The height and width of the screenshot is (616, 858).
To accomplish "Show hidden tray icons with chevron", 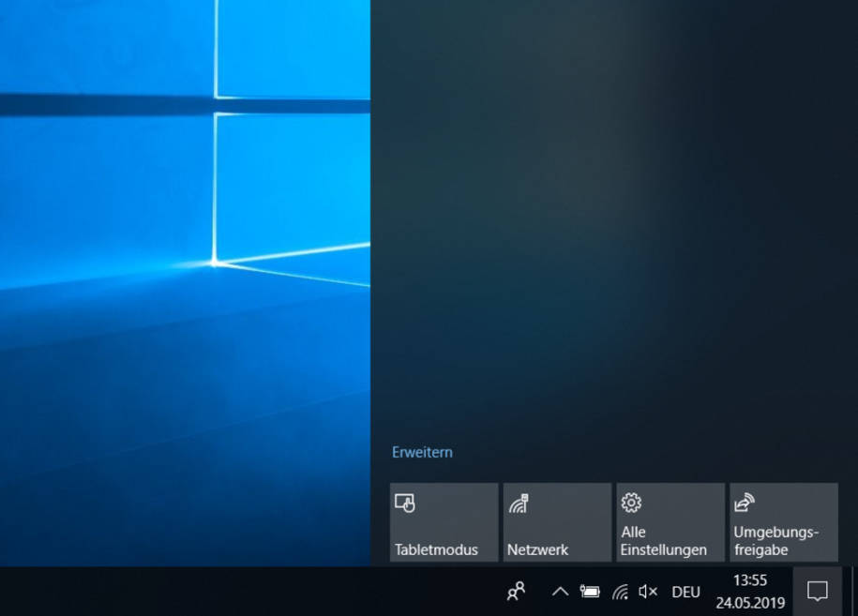I will (x=560, y=592).
